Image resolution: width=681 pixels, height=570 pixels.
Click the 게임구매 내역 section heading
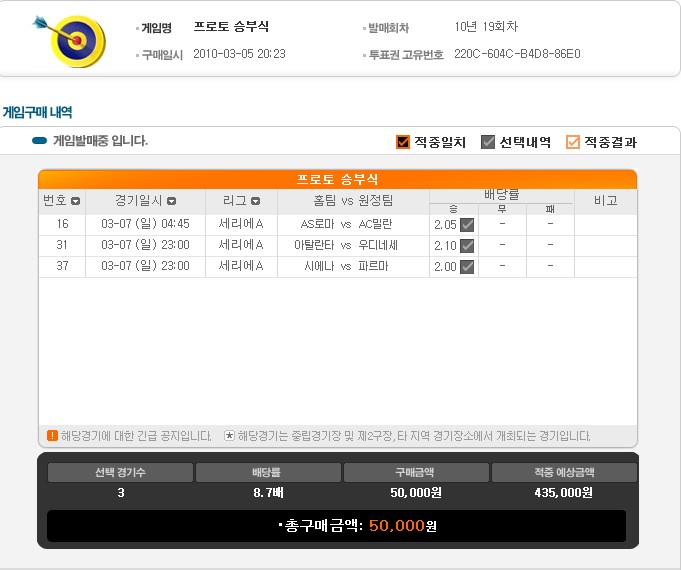(x=37, y=113)
